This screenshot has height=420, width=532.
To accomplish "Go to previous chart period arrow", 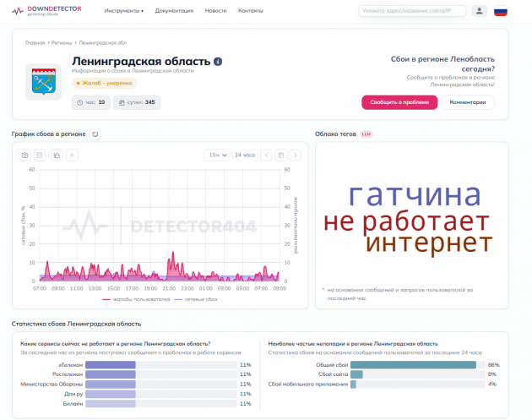I will pos(266,155).
